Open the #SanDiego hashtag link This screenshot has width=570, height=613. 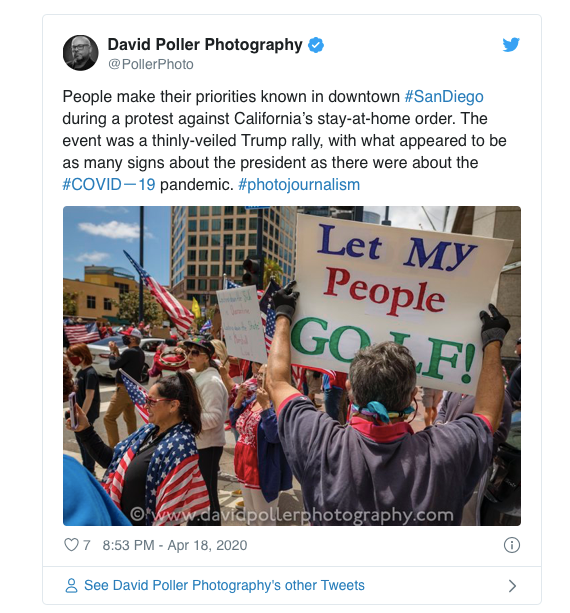click(444, 97)
